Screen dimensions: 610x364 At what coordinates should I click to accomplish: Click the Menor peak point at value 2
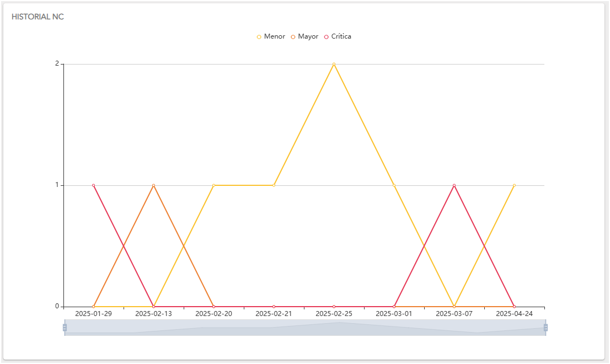click(x=334, y=64)
